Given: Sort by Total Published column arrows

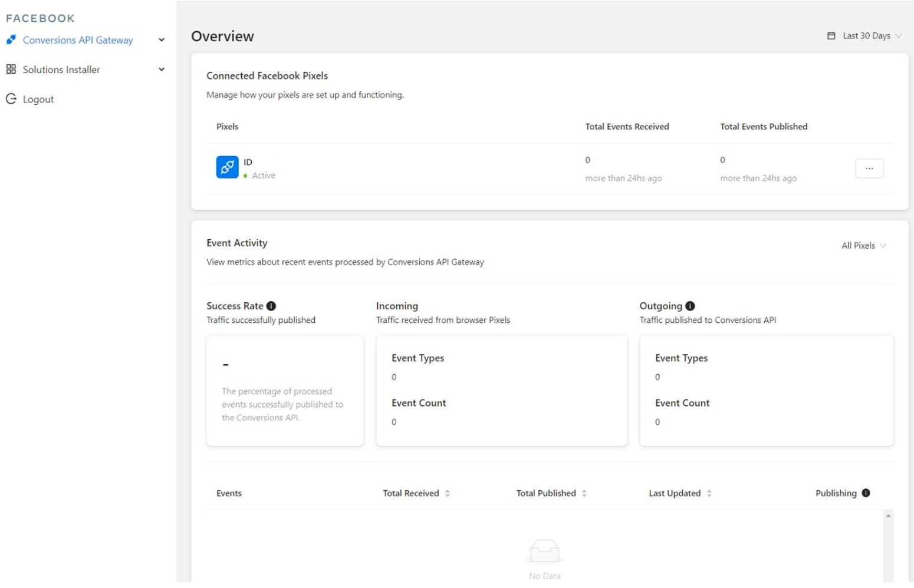Looking at the screenshot, I should tap(584, 493).
